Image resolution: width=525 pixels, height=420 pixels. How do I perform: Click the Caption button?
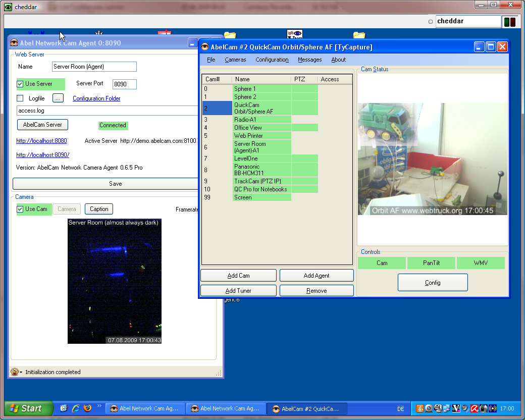click(x=99, y=209)
